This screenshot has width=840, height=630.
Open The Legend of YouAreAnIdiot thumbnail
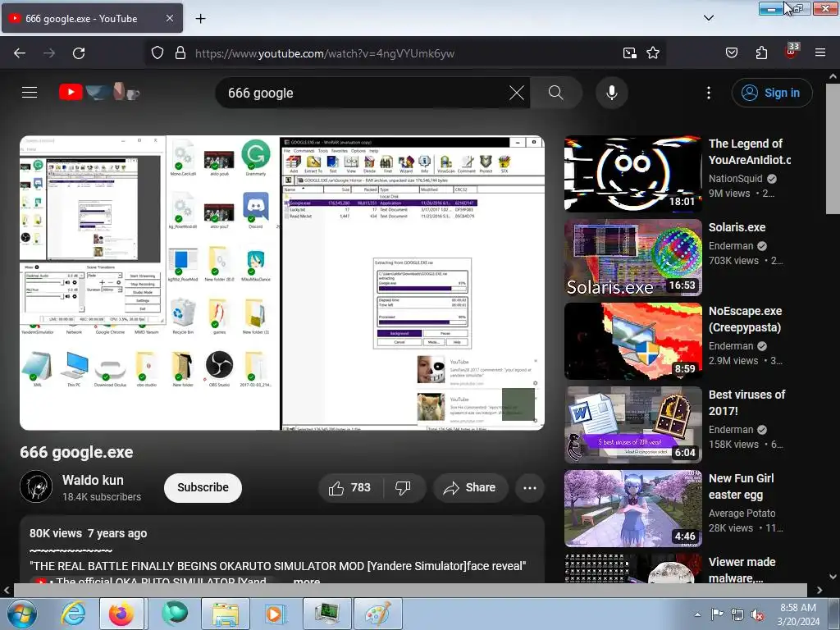click(632, 174)
